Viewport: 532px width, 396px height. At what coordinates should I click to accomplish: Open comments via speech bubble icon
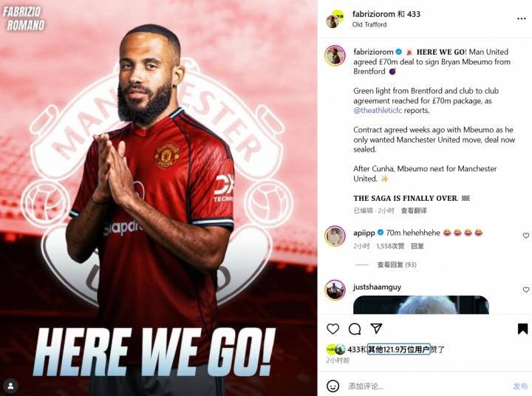coord(355,329)
